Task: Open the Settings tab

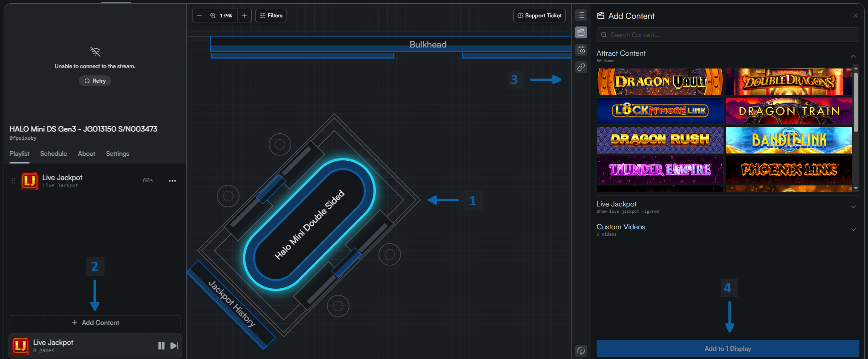Action: click(x=118, y=154)
